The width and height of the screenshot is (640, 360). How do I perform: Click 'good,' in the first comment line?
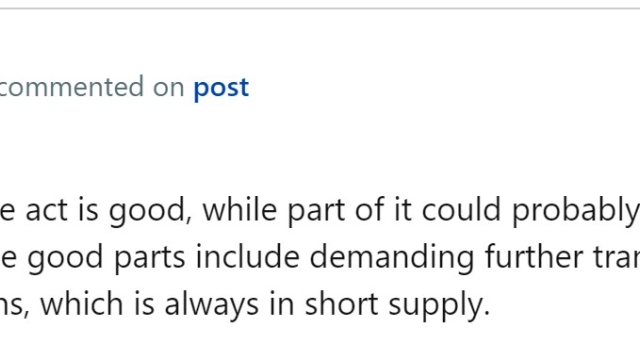point(150,211)
